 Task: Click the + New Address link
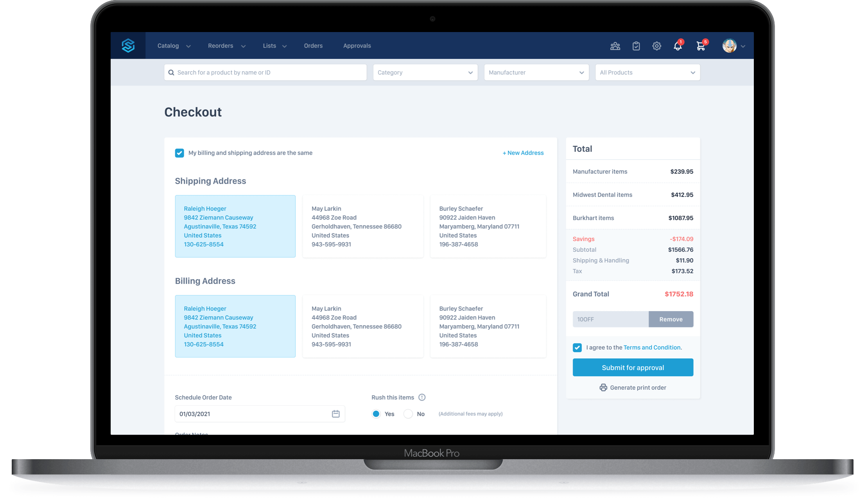coord(523,153)
